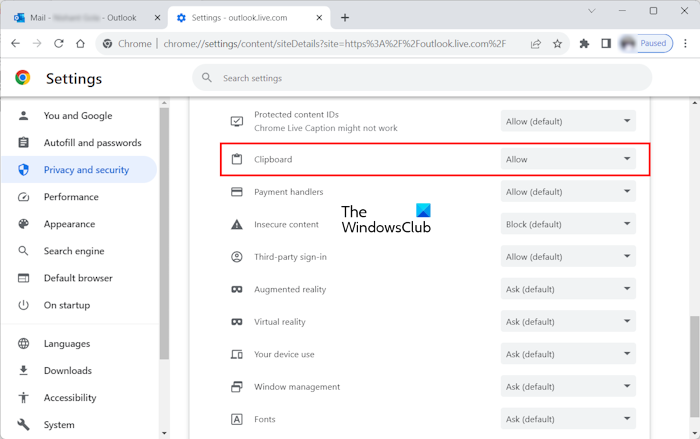Open the Extensions puzzle icon
Screen dimensions: 700x439
click(584, 43)
